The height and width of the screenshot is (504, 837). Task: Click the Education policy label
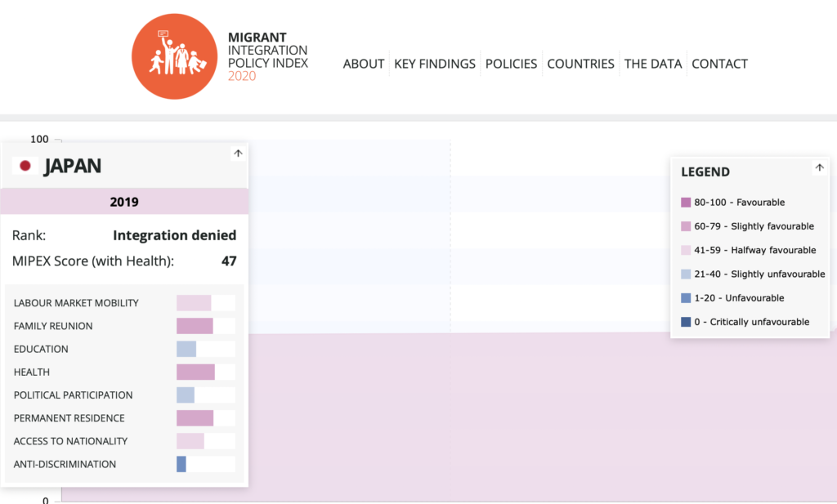(x=41, y=349)
